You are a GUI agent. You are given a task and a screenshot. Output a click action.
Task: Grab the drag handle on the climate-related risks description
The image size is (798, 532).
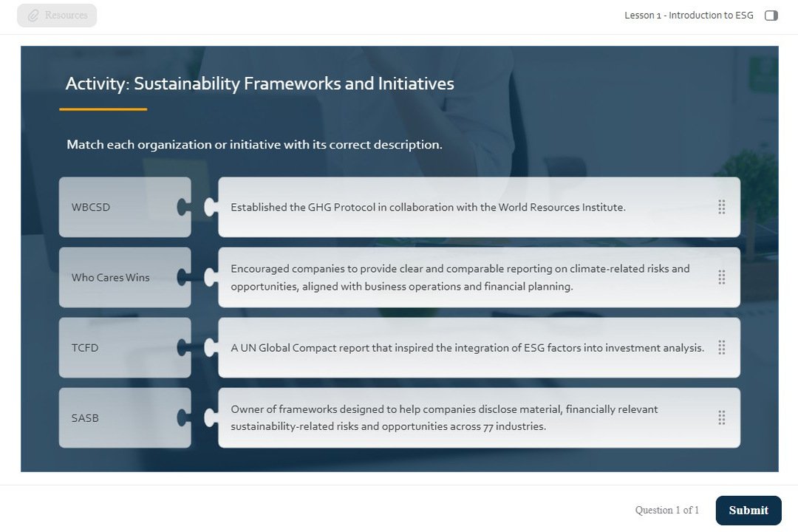(721, 277)
